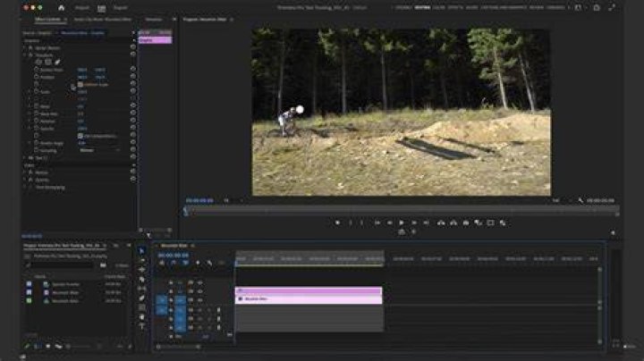Reset the Position parameter
Viewport: 644px width, 361px height.
[133, 76]
